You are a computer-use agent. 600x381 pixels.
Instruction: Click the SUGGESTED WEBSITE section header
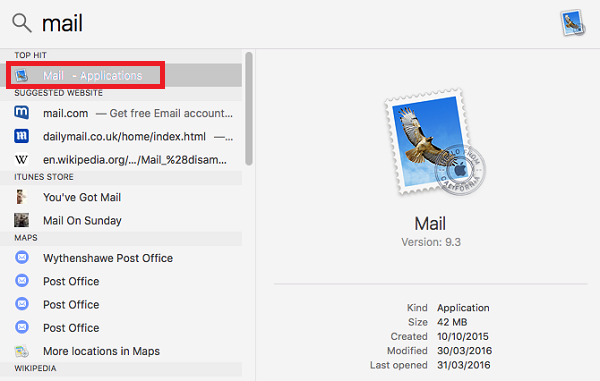pyautogui.click(x=59, y=93)
